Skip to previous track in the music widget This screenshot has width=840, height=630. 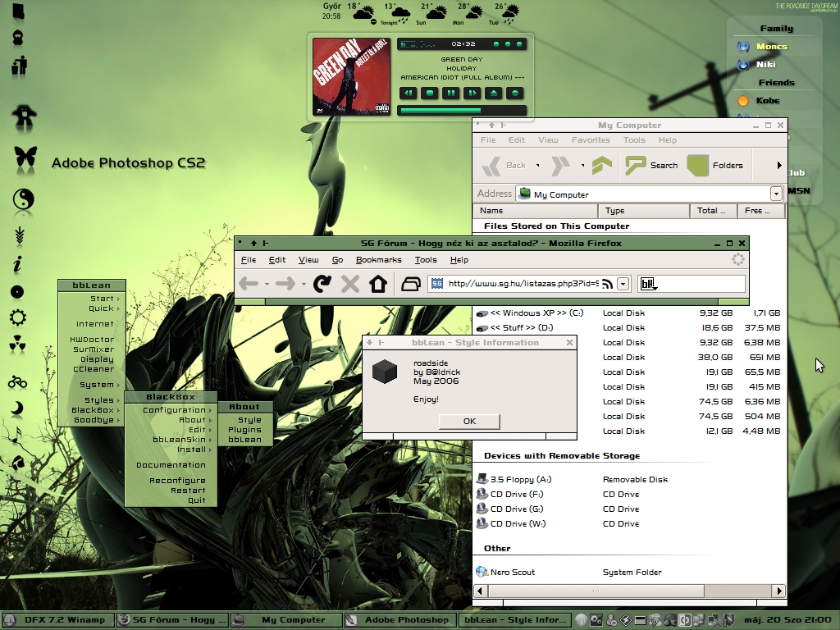(x=409, y=94)
